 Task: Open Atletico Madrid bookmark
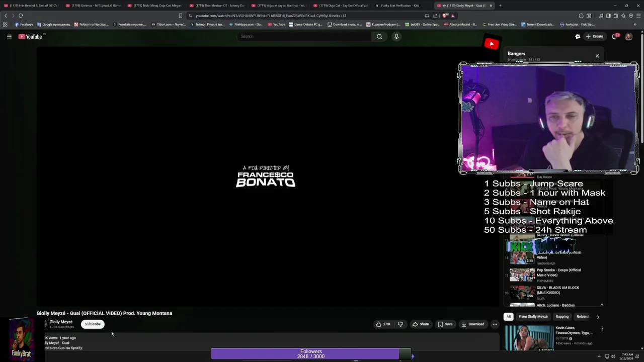[x=460, y=24]
